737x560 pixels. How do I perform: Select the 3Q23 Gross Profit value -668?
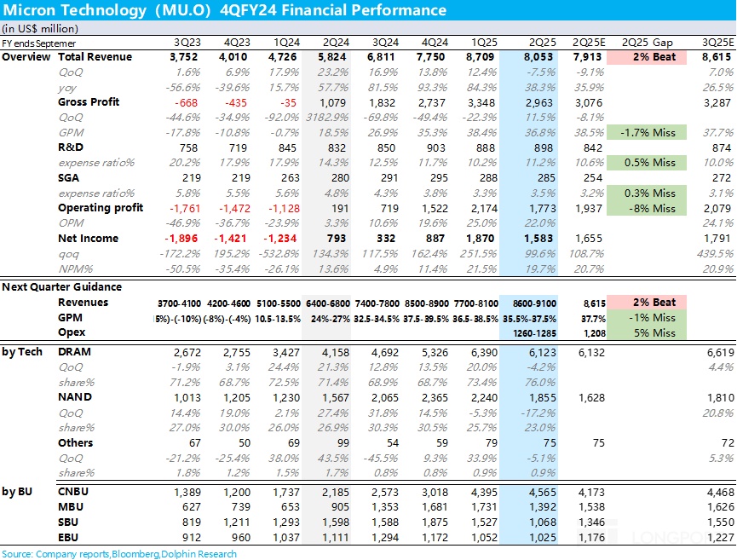click(186, 103)
